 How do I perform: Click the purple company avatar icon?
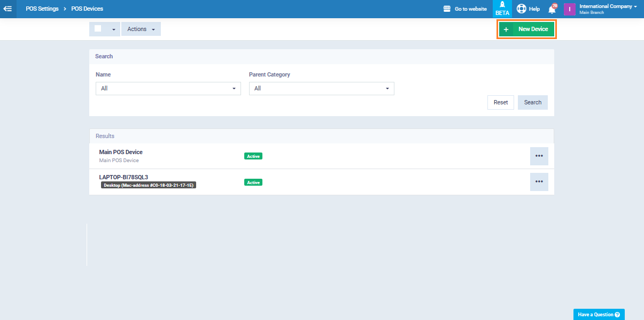pyautogui.click(x=570, y=9)
